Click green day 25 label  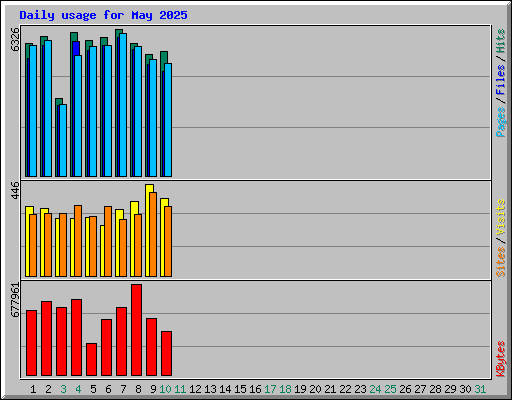point(390,389)
